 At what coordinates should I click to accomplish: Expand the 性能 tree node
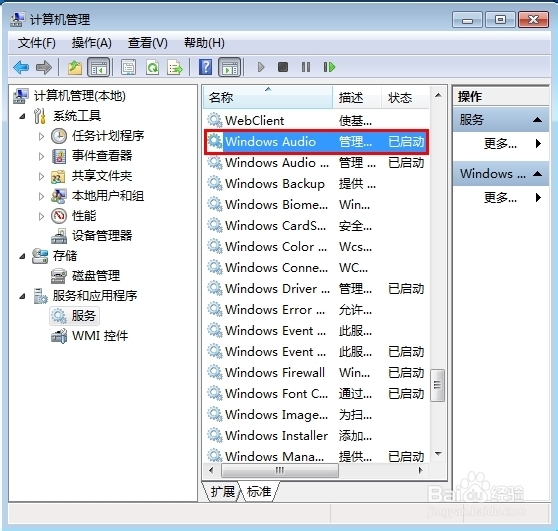41,216
